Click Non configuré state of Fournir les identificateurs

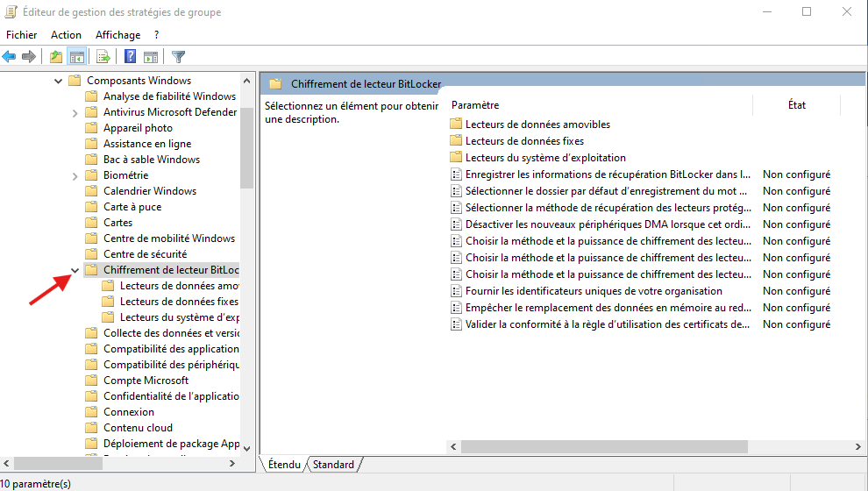(x=797, y=290)
